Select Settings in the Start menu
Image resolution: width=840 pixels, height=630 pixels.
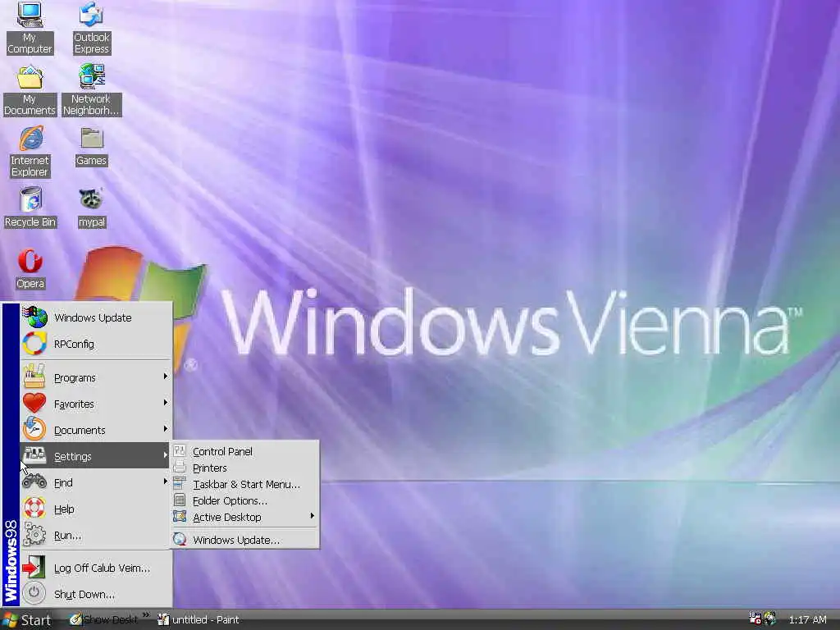pyautogui.click(x=95, y=456)
